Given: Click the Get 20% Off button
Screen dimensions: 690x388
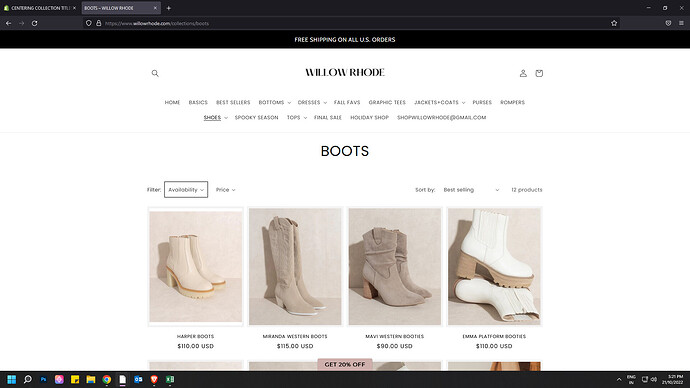Looking at the screenshot, I should (x=345, y=364).
